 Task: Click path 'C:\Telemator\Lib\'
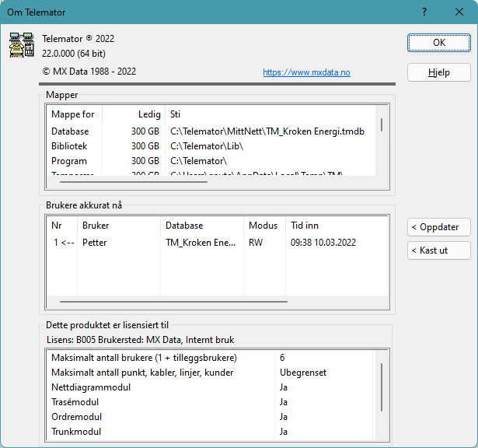point(207,146)
